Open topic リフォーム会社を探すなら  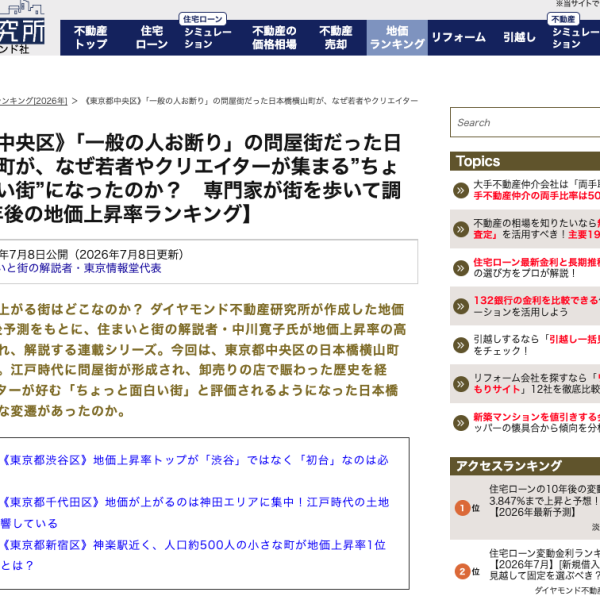click(536, 383)
